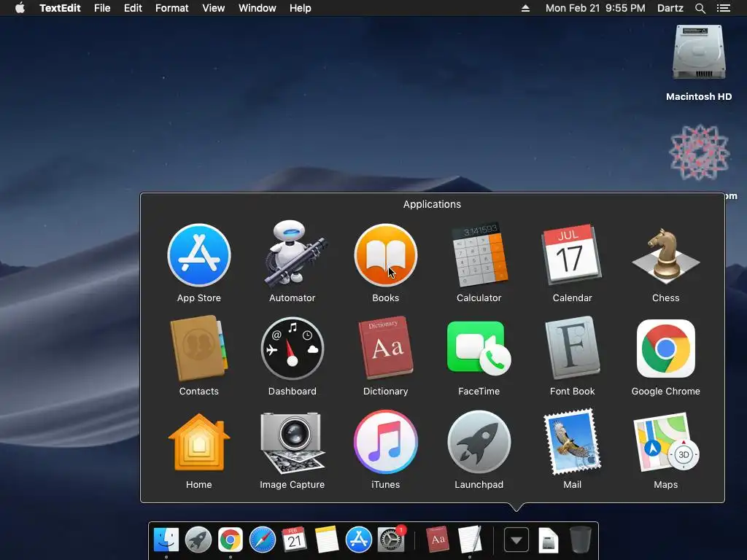The height and width of the screenshot is (560, 747).
Task: Open the Dashboard app
Action: tap(292, 349)
